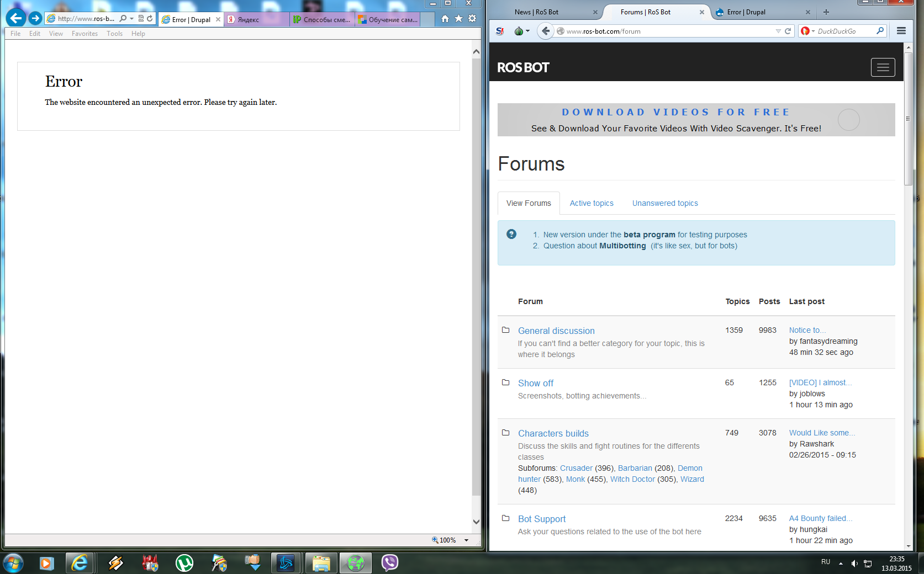Select the View Forums tab
Image resolution: width=924 pixels, height=574 pixels.
pos(529,203)
